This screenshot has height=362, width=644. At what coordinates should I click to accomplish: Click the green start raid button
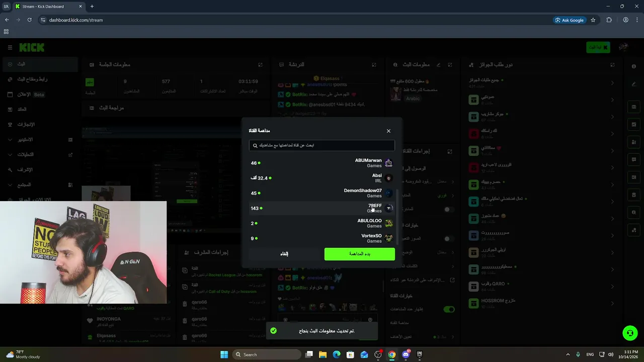pyautogui.click(x=360, y=254)
